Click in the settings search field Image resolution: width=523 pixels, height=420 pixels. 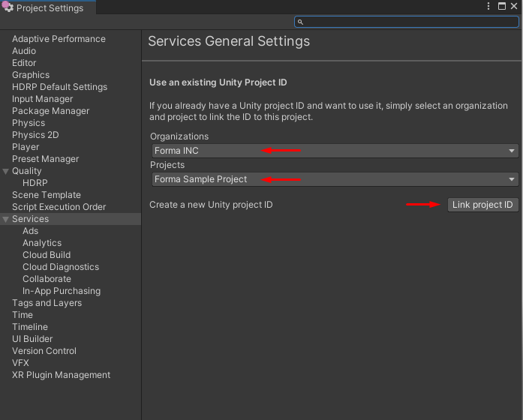[x=409, y=22]
